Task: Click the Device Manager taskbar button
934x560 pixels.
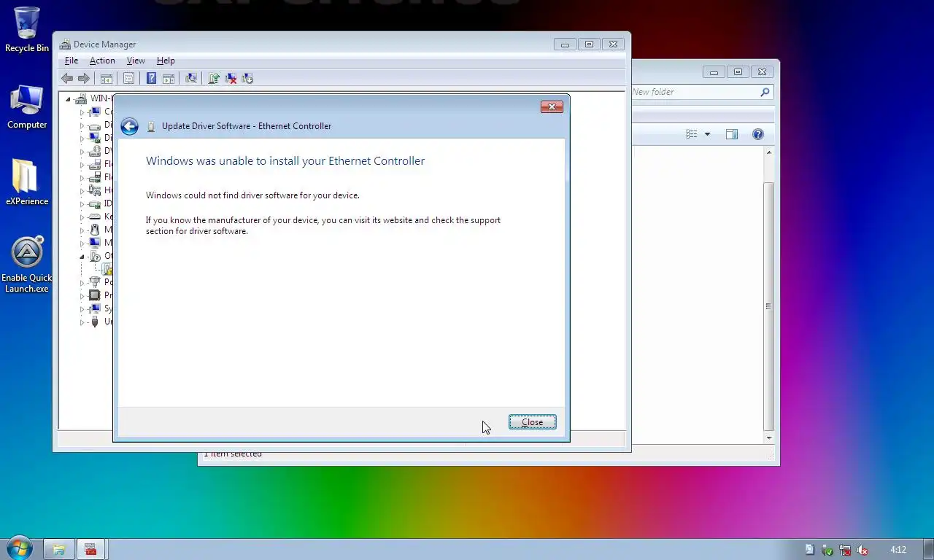Action: [90, 549]
